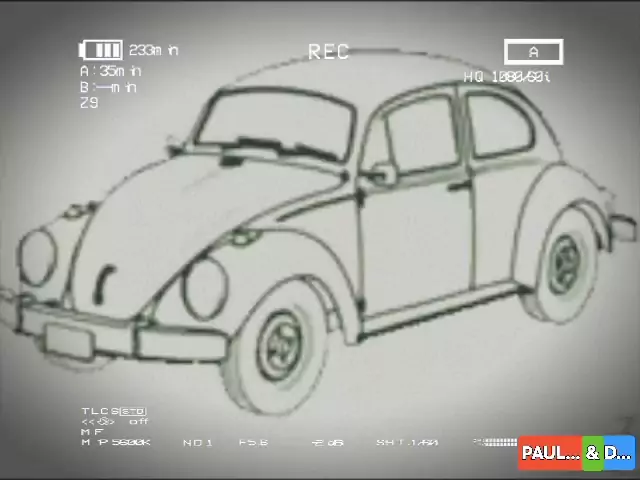Select the B: --min slot readout

108,87
